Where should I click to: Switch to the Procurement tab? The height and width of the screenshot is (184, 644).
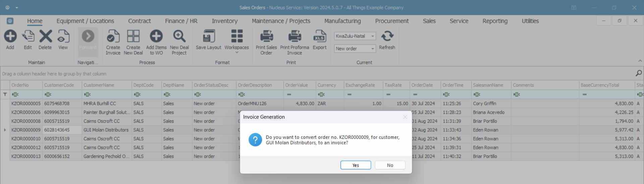tap(392, 21)
